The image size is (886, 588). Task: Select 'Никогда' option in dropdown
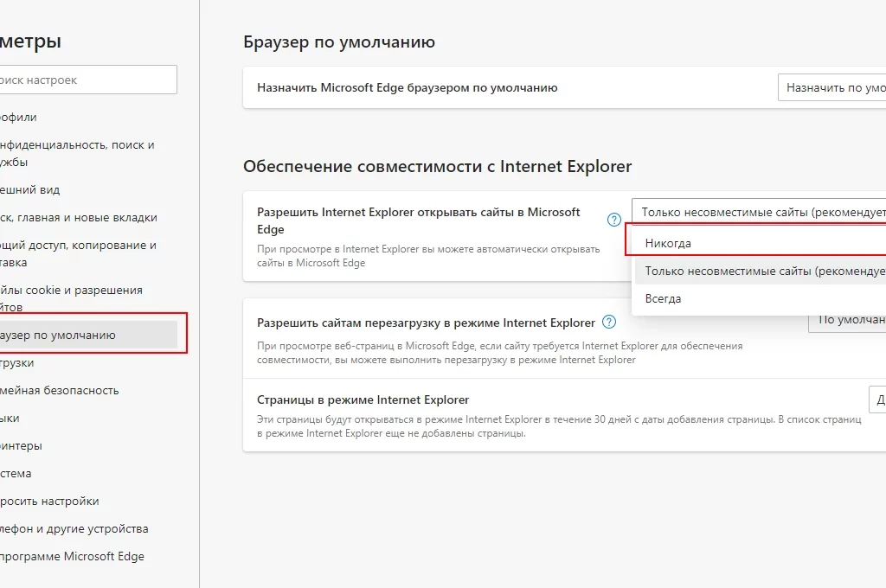[761, 243]
